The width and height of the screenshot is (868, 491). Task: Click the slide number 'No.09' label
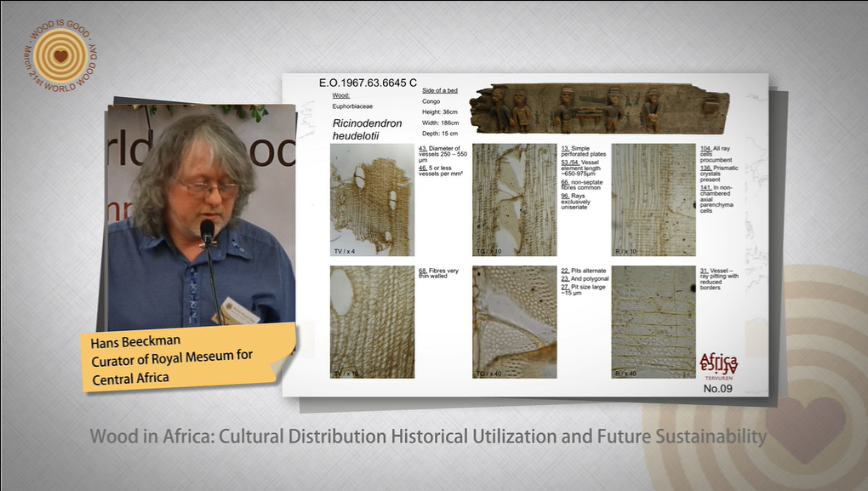click(x=720, y=388)
